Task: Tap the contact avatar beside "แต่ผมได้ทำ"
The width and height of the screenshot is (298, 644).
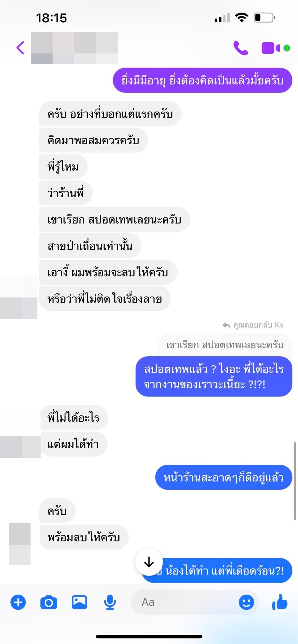Action: [20, 447]
